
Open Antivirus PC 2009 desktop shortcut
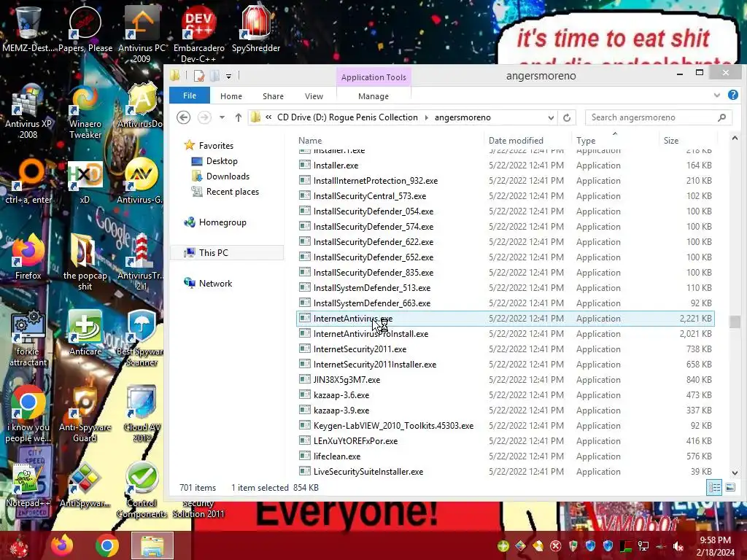tap(142, 34)
